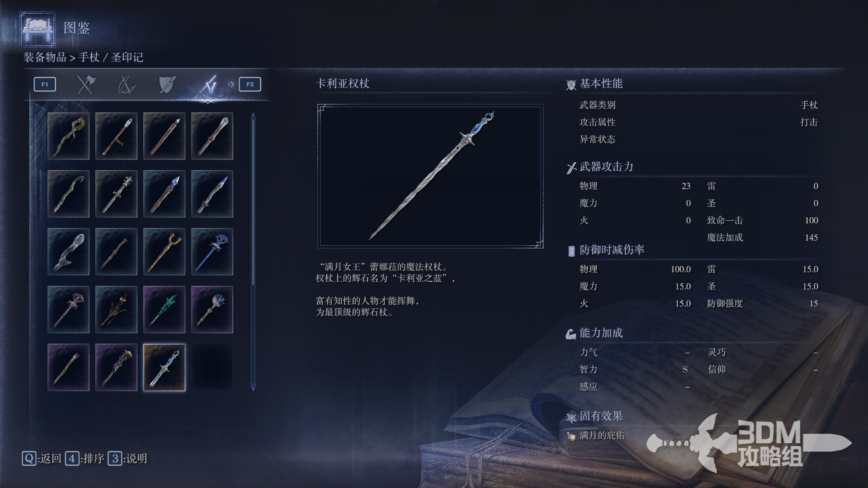Pick the sword-shaped staff in second row
This screenshot has width=868, height=488.
[116, 194]
